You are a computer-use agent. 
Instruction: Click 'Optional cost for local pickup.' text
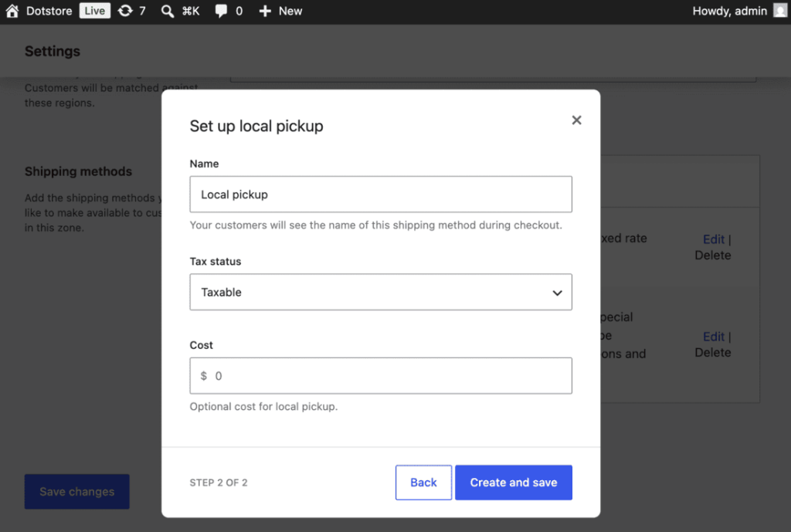(x=263, y=406)
